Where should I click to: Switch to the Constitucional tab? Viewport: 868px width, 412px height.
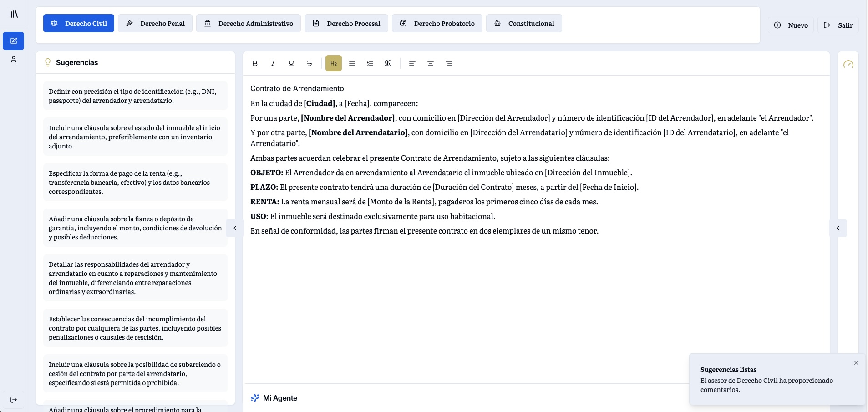pos(524,23)
